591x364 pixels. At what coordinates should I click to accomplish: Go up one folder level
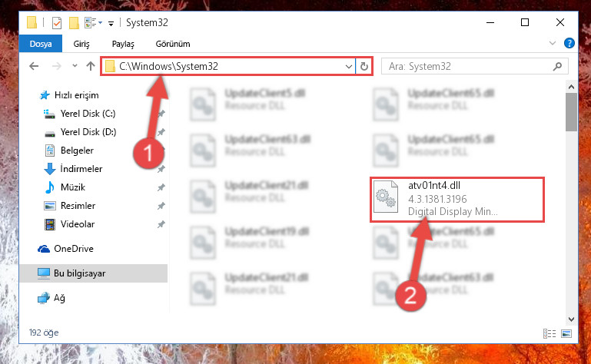91,66
